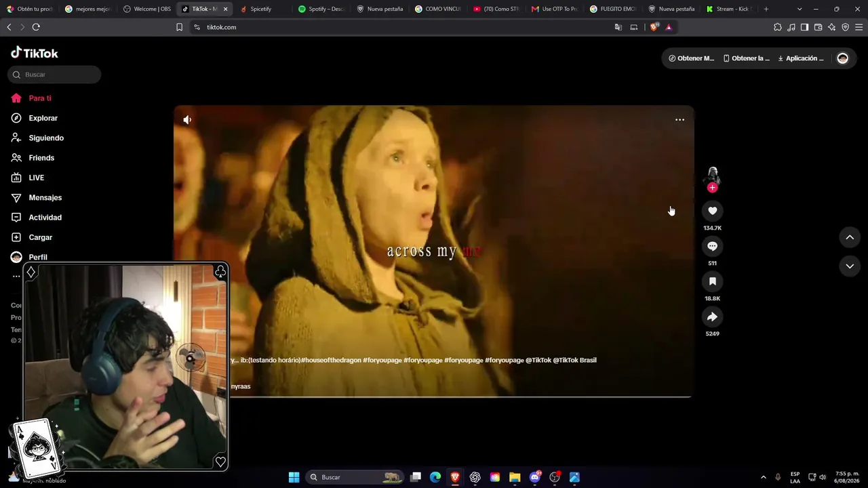
Task: Go back with the browser back arrow
Action: 9,27
